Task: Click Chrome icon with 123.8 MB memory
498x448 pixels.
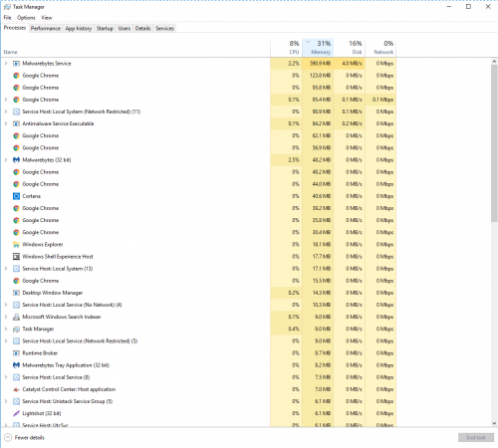Action: [x=16, y=76]
